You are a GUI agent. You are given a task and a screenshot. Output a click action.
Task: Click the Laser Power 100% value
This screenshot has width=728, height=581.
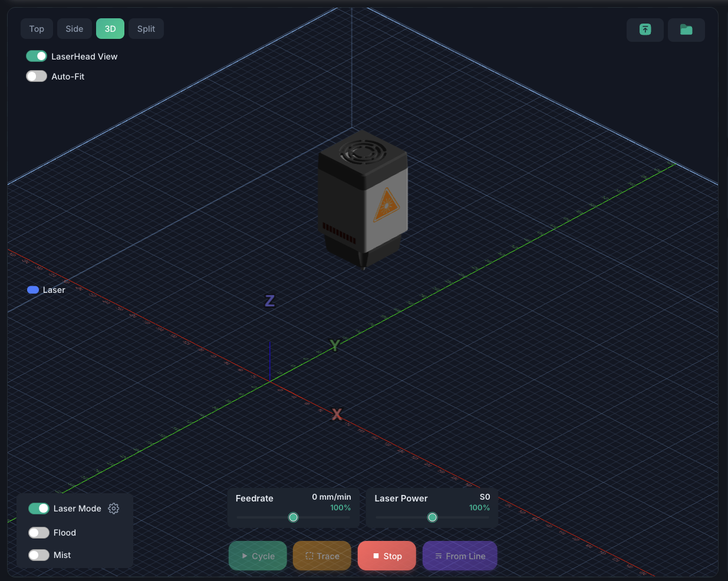click(479, 508)
